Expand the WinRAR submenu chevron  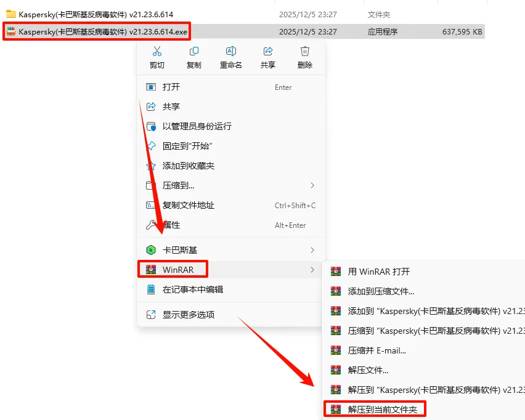click(x=312, y=270)
